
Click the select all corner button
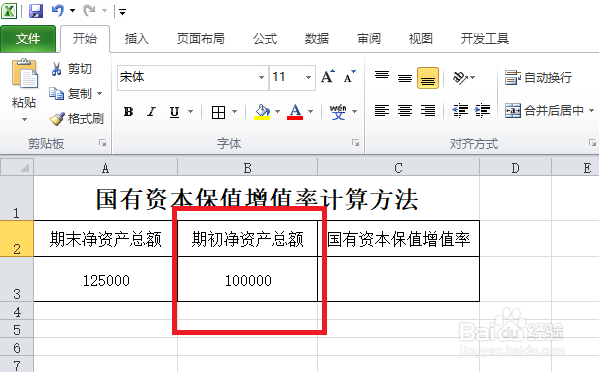17,167
